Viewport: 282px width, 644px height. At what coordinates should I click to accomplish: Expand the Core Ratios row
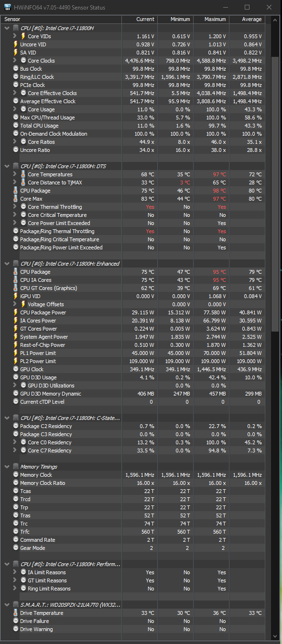point(15,142)
